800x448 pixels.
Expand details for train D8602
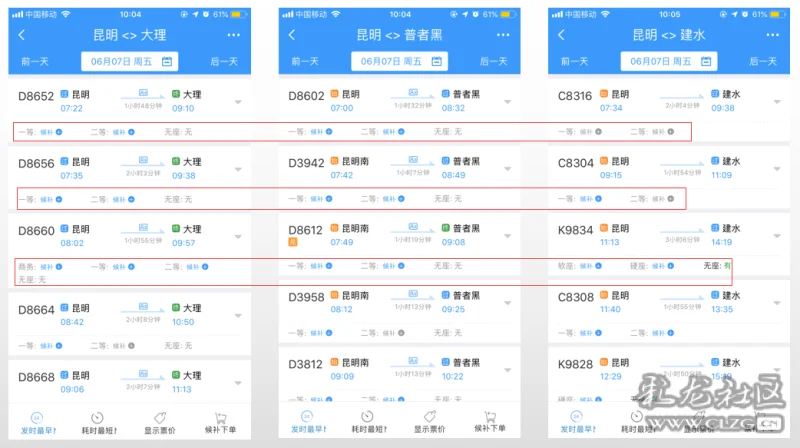508,102
